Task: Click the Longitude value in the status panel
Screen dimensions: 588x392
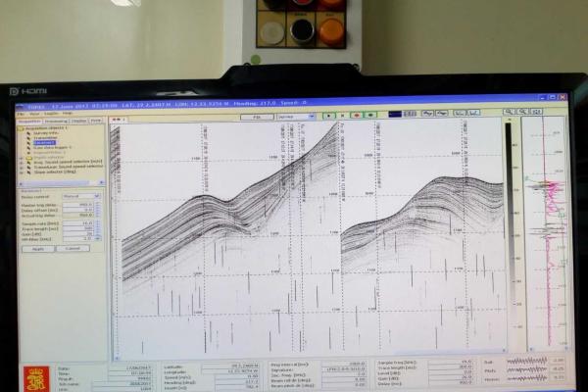Action: (230, 370)
